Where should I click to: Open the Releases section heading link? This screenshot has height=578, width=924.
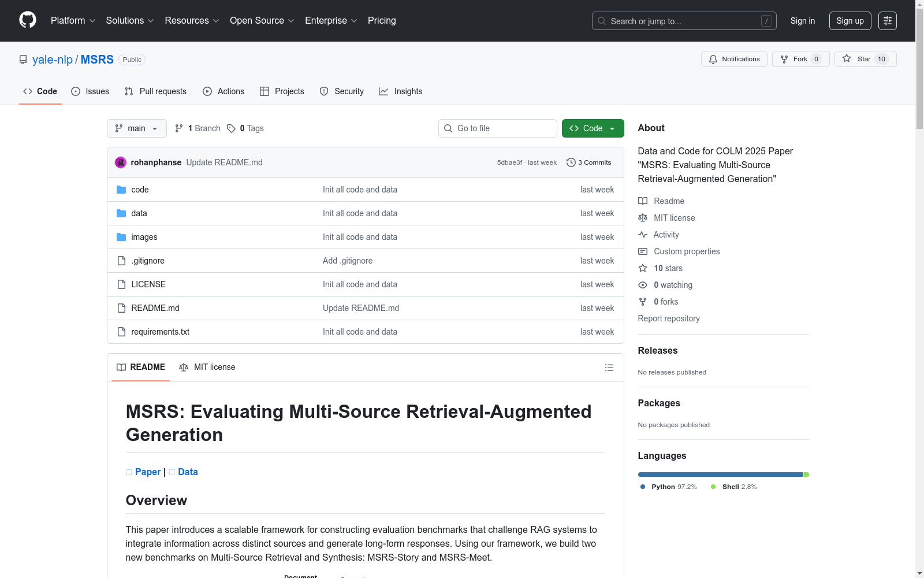coord(658,350)
